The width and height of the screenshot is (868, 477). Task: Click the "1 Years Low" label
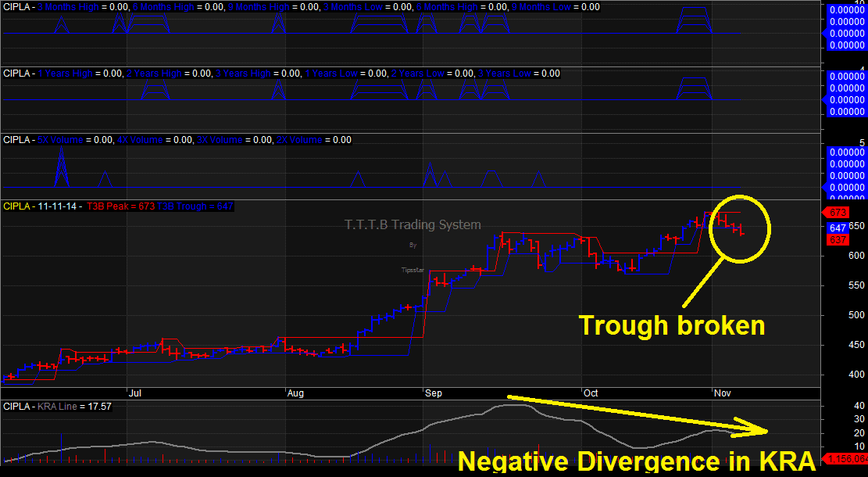point(331,74)
